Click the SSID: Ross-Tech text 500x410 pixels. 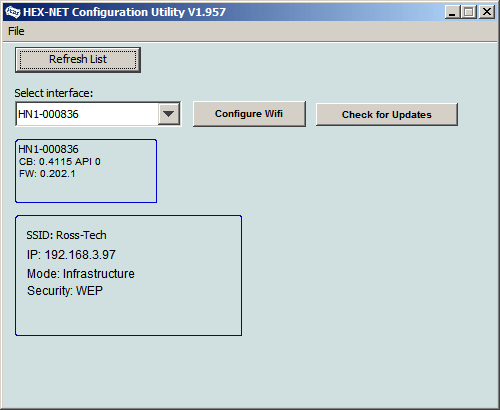tap(66, 235)
